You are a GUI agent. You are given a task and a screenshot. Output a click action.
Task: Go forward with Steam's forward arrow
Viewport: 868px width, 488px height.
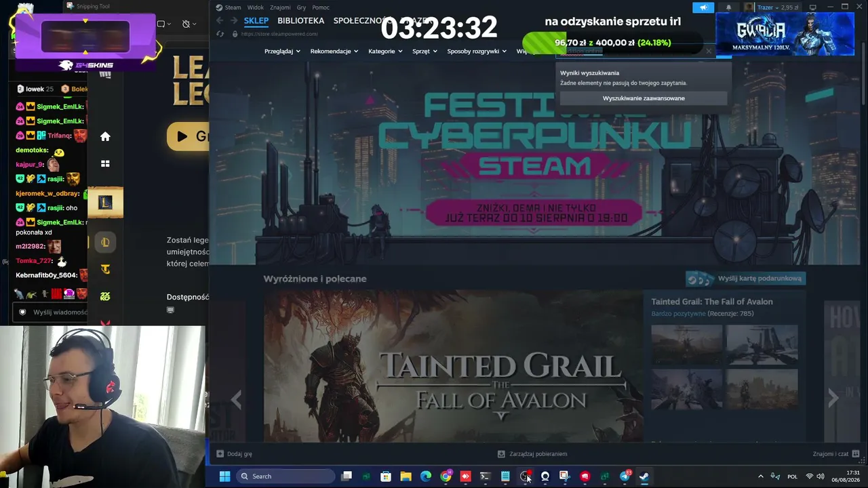pos(233,21)
